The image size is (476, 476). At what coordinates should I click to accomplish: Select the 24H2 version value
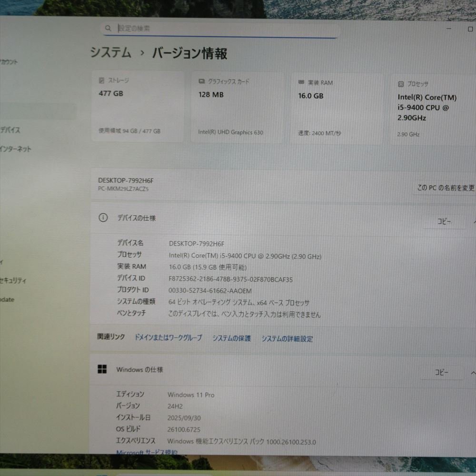click(x=175, y=406)
